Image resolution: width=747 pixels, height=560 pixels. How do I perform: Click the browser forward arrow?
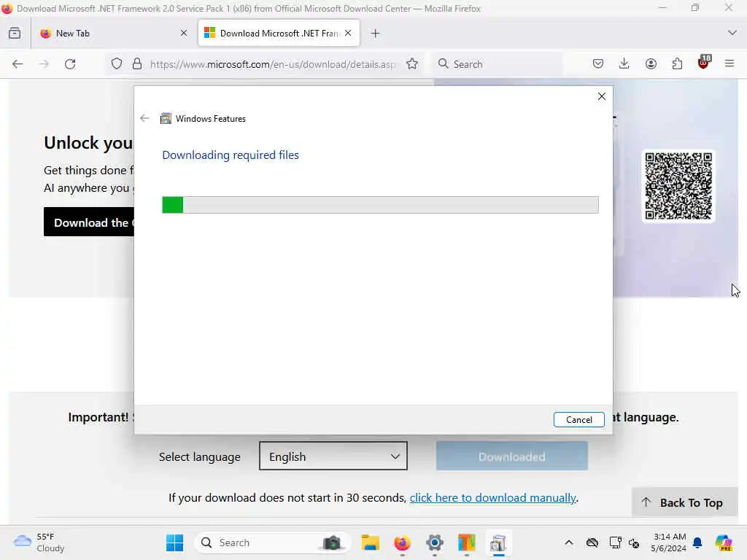tap(44, 64)
